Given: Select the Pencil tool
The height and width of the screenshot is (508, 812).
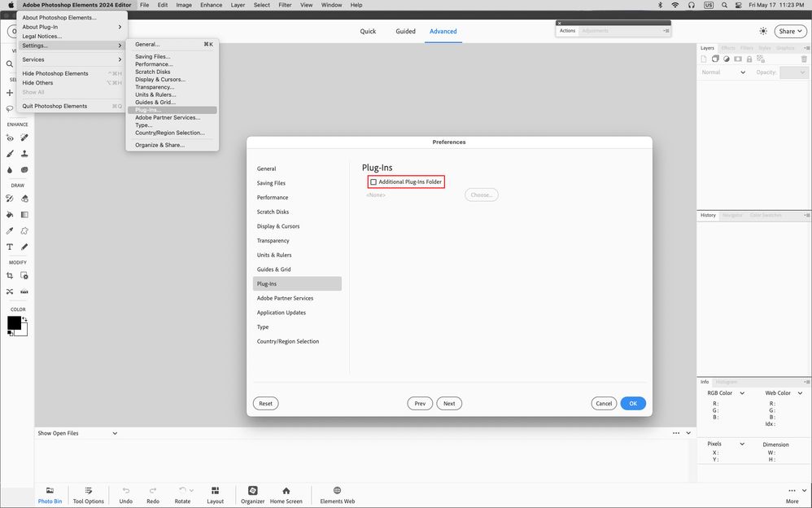Looking at the screenshot, I should click(24, 247).
